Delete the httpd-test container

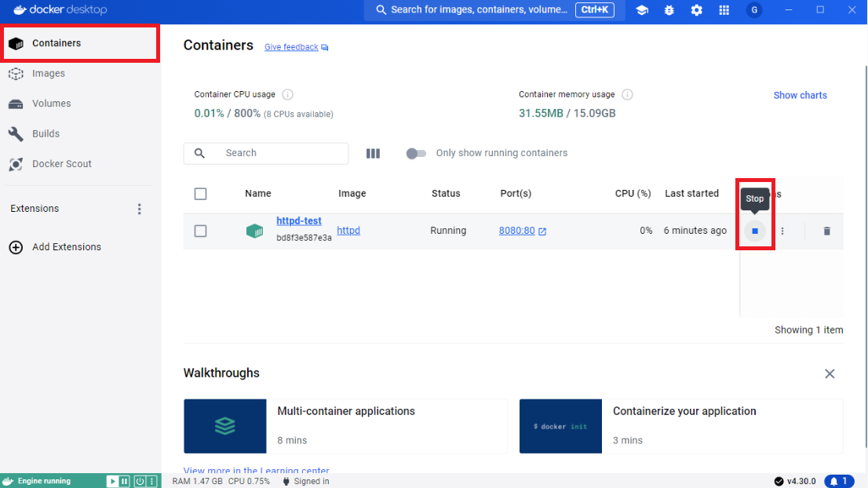click(x=826, y=231)
